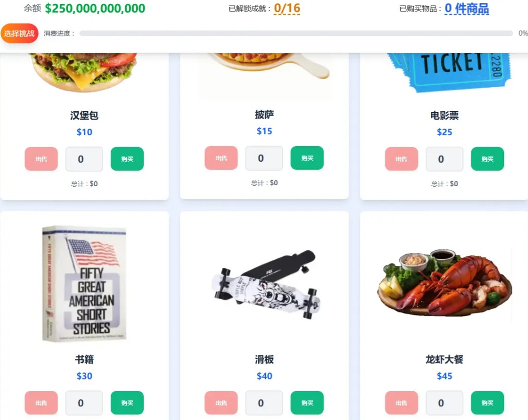Viewport: 528px width, 420px height.
Task: Click the pizza quantity field
Action: point(264,158)
